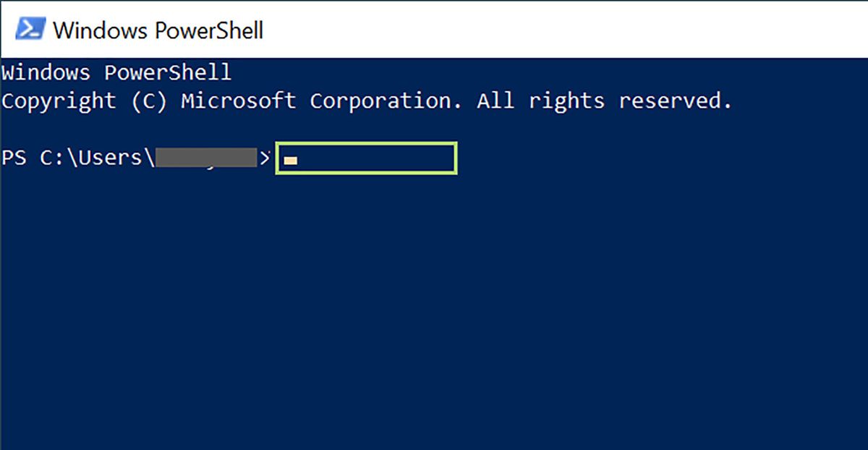Click the word "Copyright" in the console

tap(59, 101)
